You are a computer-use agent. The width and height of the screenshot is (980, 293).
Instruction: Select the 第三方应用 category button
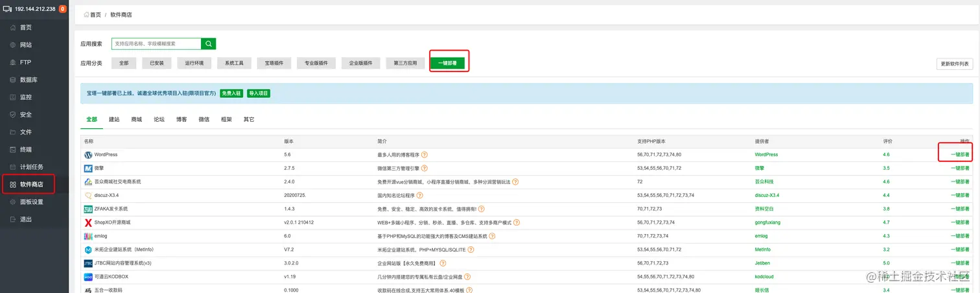(x=405, y=63)
